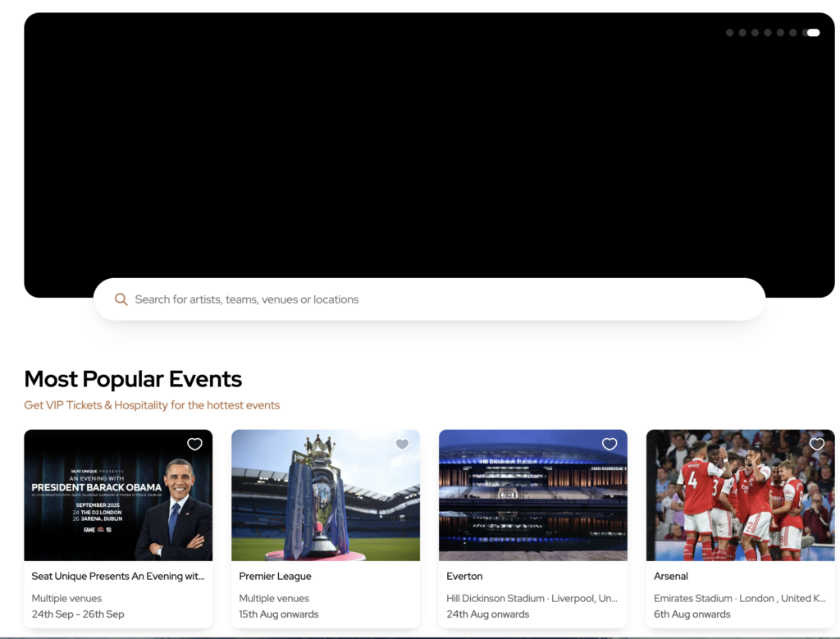Like the Arsenal event via heart icon
The width and height of the screenshot is (840, 639).
click(817, 444)
